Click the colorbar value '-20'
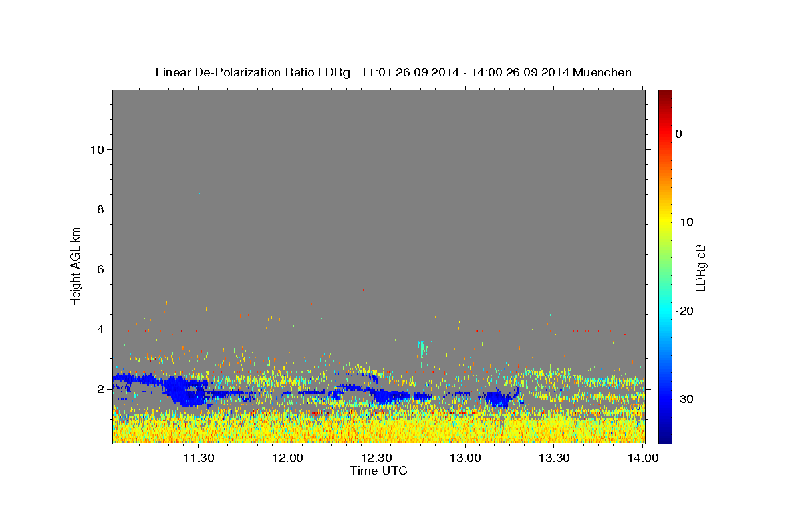 pos(685,311)
